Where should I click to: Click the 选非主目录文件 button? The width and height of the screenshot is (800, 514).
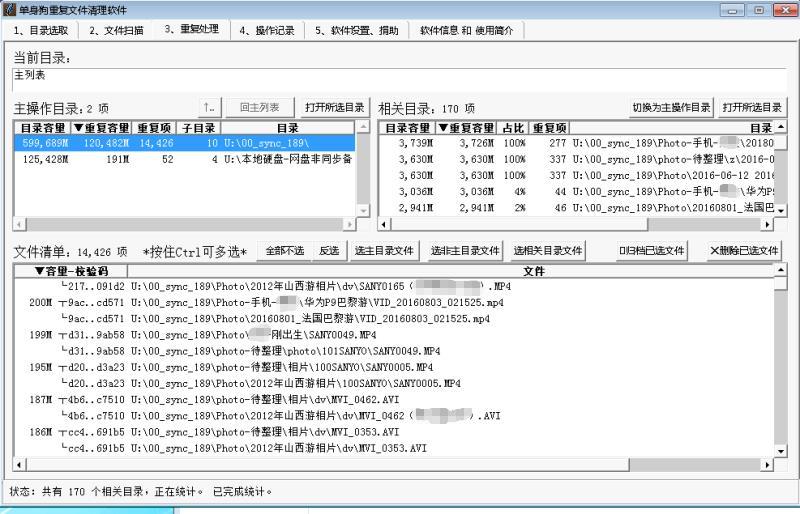[465, 251]
